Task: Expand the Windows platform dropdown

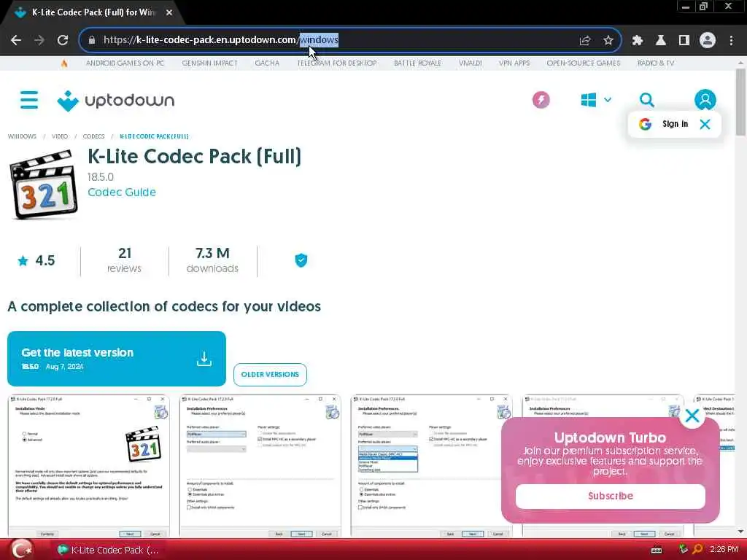Action: pyautogui.click(x=596, y=100)
